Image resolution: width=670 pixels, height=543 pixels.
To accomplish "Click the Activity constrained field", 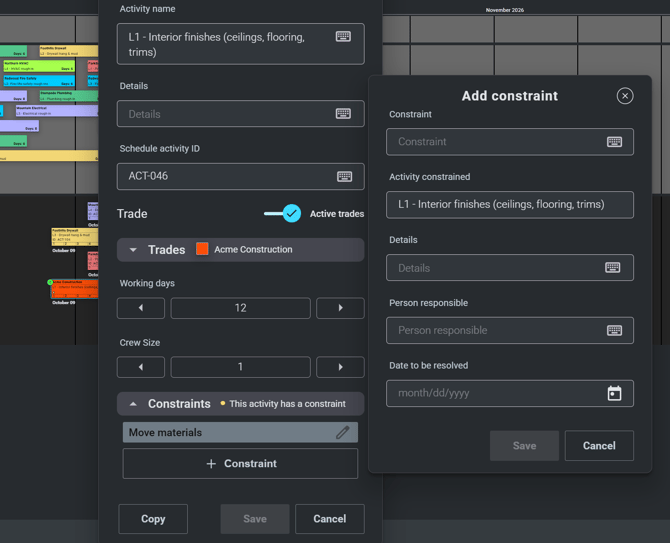I will click(x=510, y=205).
